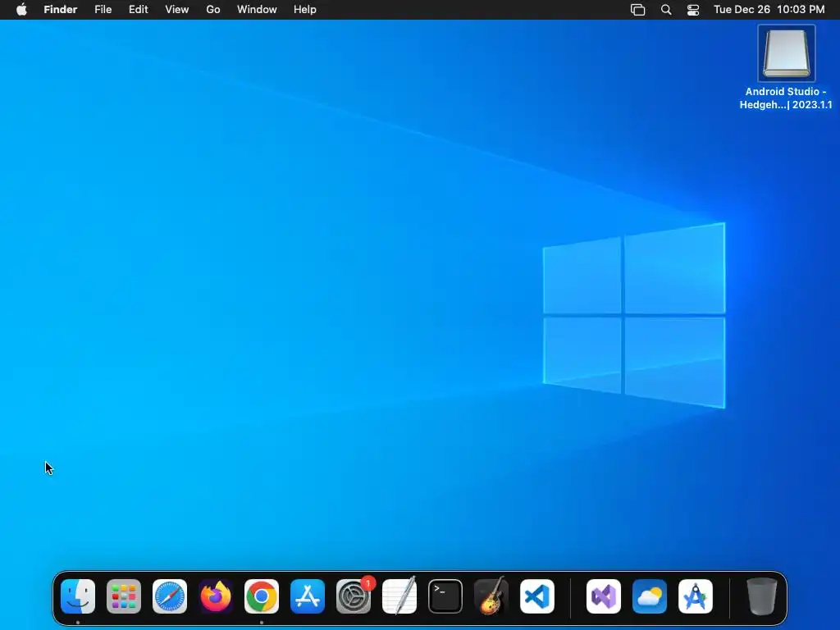Launch GarageBand guitar icon in dock

point(491,596)
